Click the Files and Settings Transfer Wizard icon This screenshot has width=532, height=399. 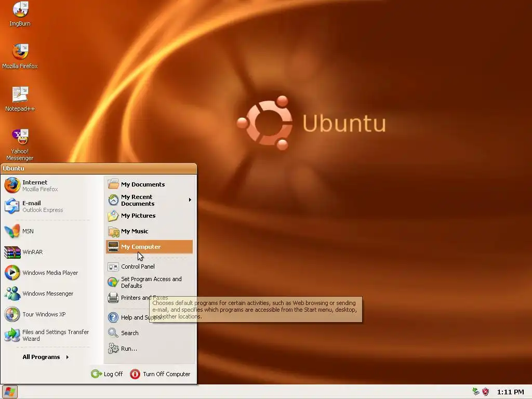pyautogui.click(x=12, y=335)
